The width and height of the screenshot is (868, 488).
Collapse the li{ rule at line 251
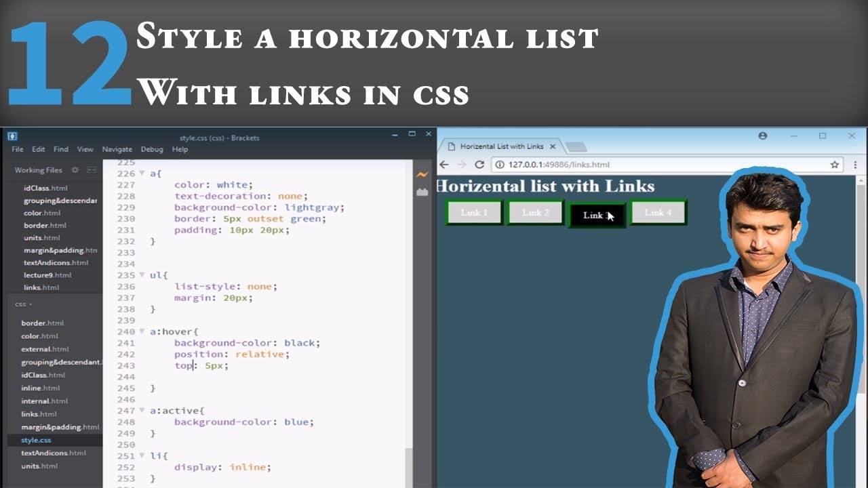click(x=142, y=456)
